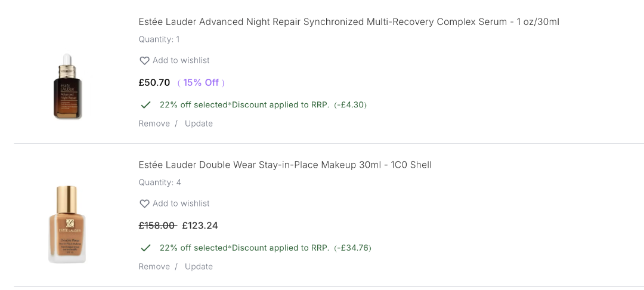Click the green checkmark beside the serum discount
644x290 pixels.
click(145, 105)
